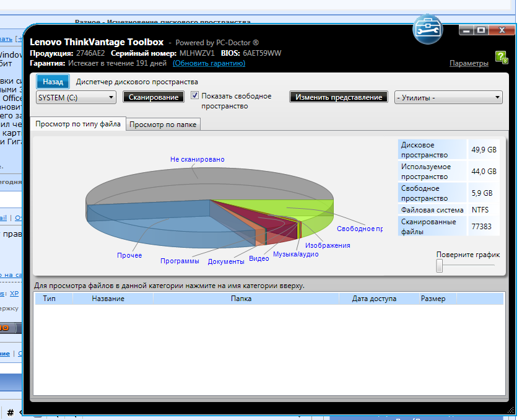
Task: Select the Музыка/аудио category label
Action: [295, 254]
